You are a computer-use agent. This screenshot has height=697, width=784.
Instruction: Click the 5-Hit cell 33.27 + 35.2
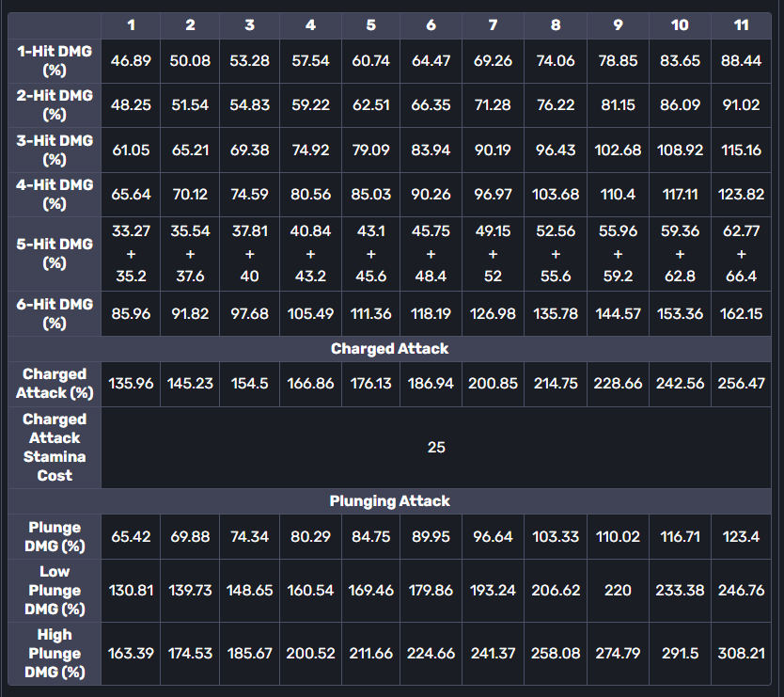(131, 254)
